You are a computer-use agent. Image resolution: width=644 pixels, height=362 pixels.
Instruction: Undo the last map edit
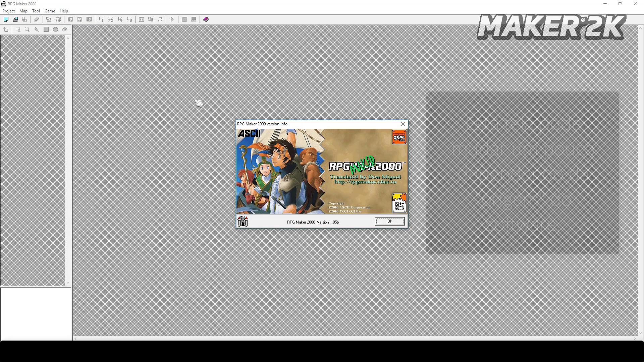[6, 29]
